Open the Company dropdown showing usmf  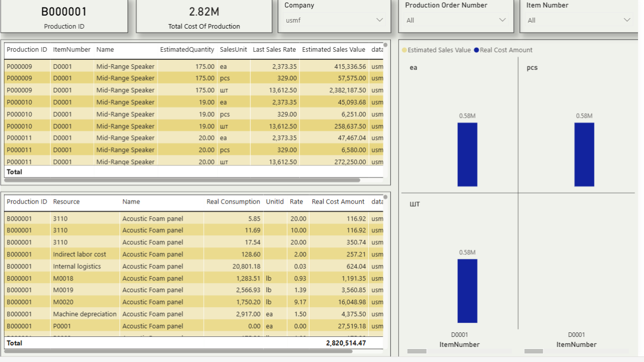coord(334,20)
